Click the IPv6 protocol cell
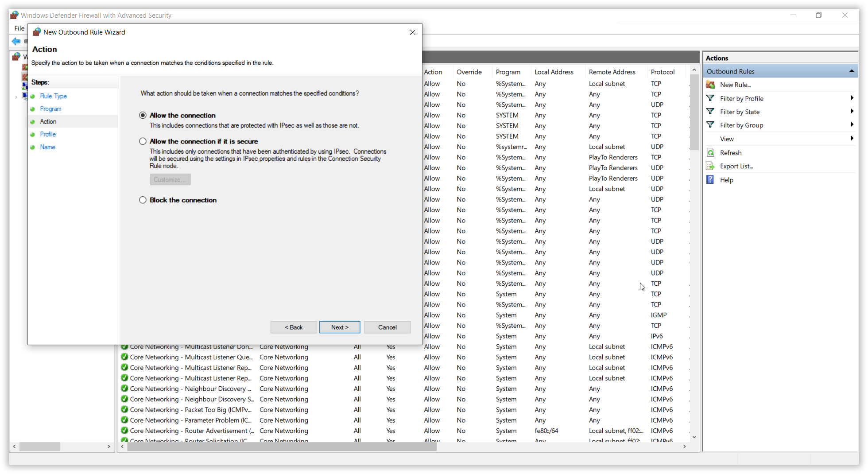This screenshot has height=474, width=868. point(657,336)
